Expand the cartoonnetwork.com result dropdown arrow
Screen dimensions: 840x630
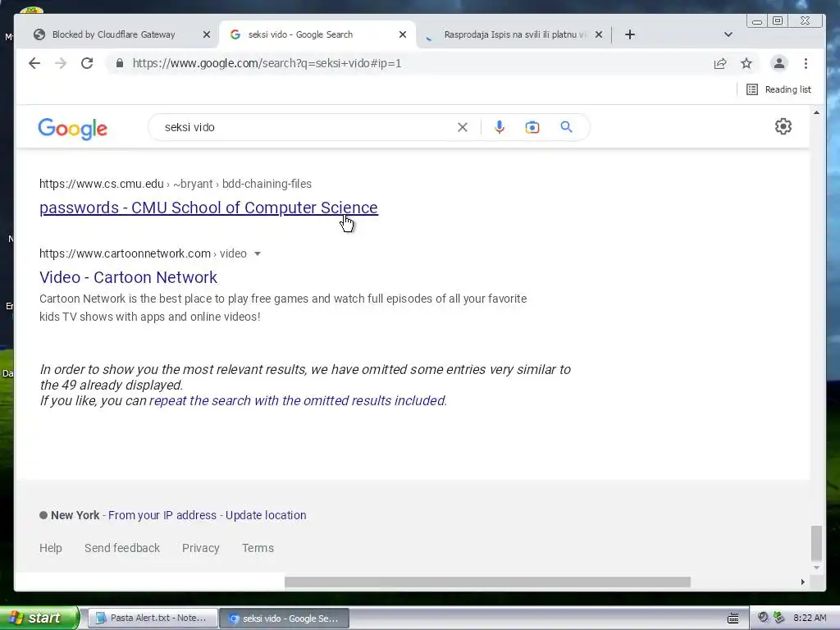coord(257,254)
